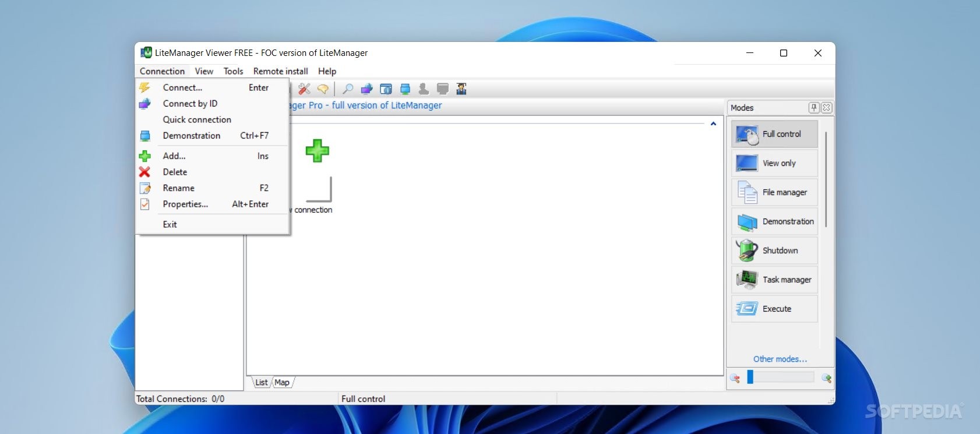
Task: Open the Other modes... link
Action: click(x=780, y=359)
